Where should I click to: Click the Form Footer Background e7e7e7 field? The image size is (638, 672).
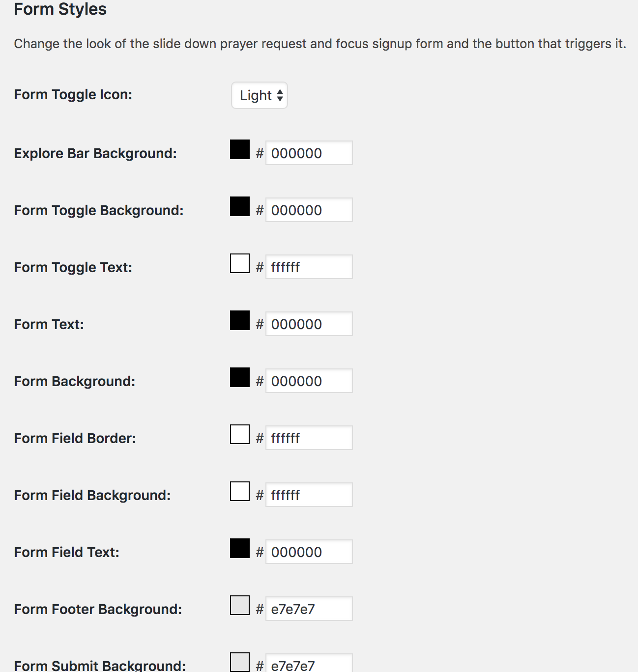pyautogui.click(x=309, y=609)
